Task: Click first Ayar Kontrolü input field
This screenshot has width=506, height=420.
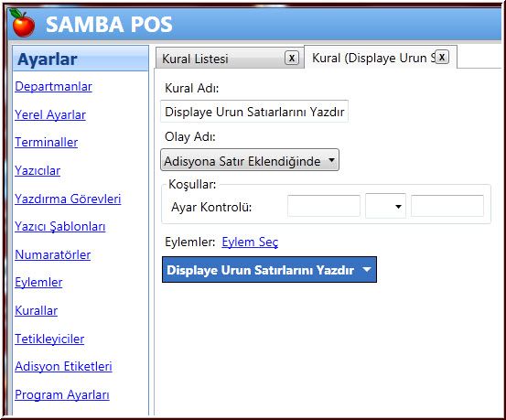Action: tap(324, 206)
